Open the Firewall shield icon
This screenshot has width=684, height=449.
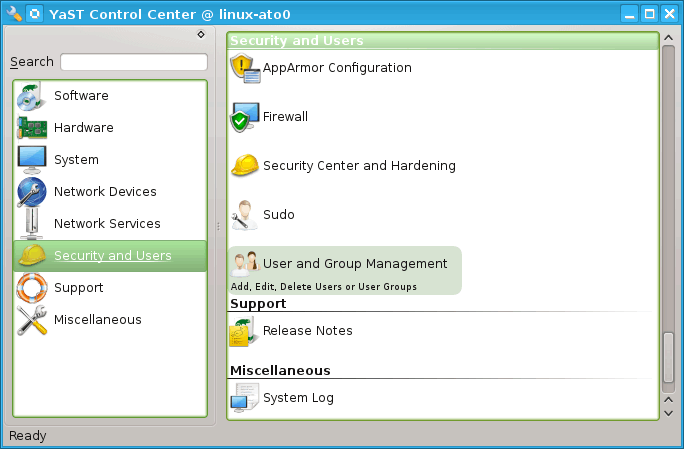point(245,117)
